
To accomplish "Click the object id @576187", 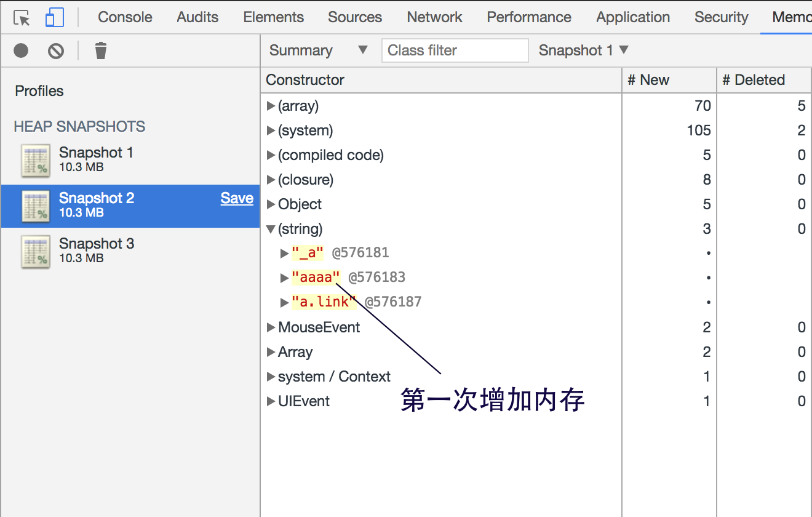I will 393,302.
